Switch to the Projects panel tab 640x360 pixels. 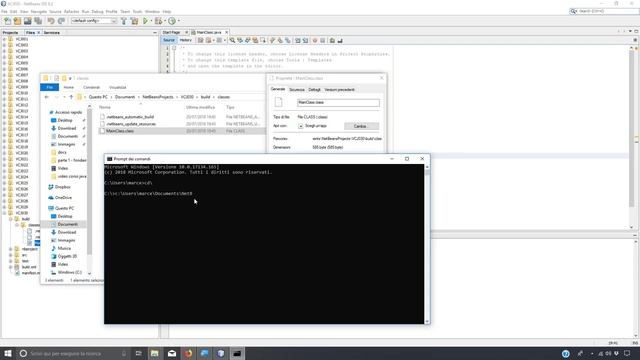11,32
